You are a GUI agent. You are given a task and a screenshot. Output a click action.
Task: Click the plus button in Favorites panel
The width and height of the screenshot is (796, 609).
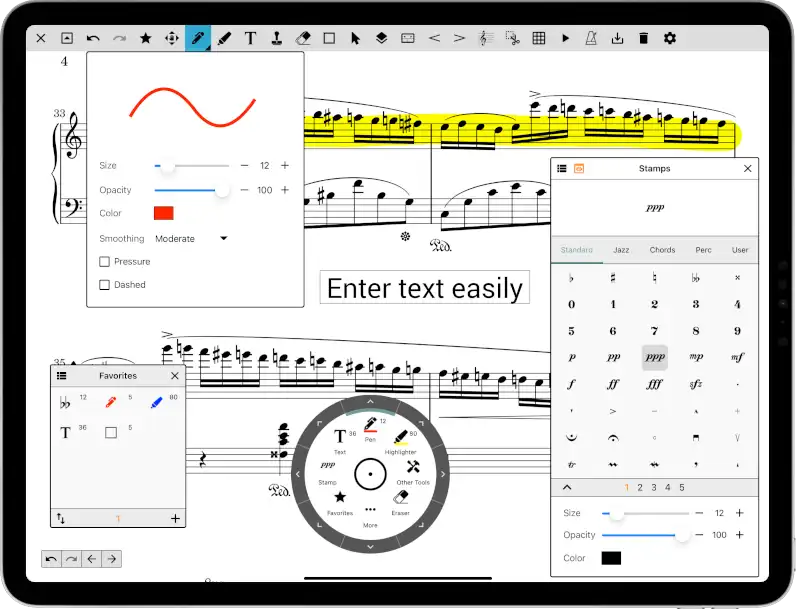(x=175, y=518)
